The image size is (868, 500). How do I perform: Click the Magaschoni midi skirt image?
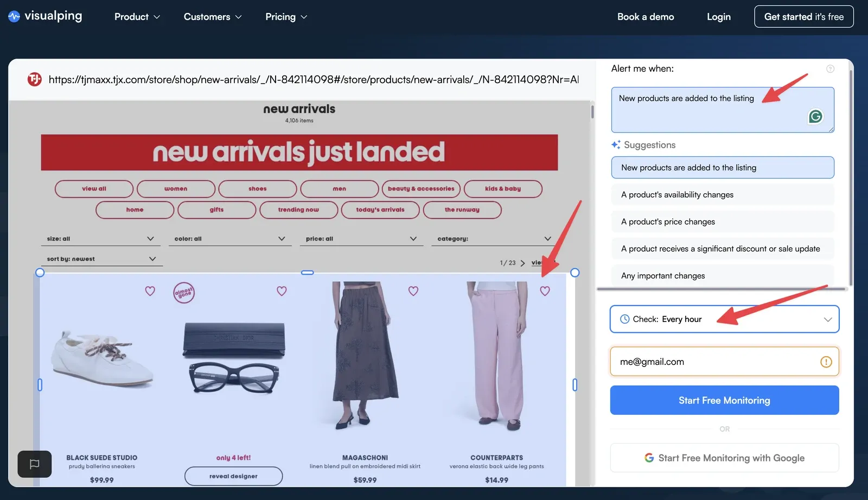(x=365, y=355)
